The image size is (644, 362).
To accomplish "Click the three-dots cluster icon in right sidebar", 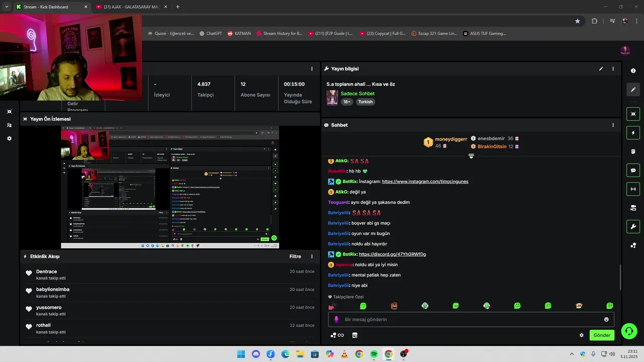I will 633,245.
